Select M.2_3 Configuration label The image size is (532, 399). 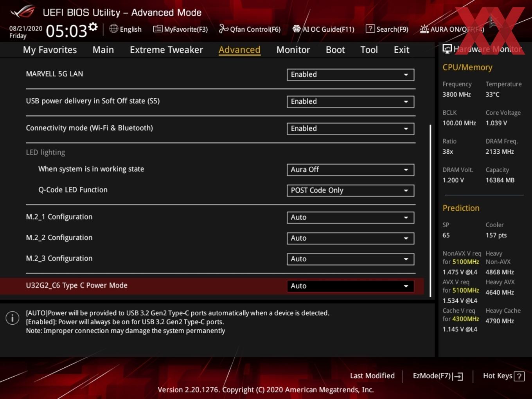[59, 258]
